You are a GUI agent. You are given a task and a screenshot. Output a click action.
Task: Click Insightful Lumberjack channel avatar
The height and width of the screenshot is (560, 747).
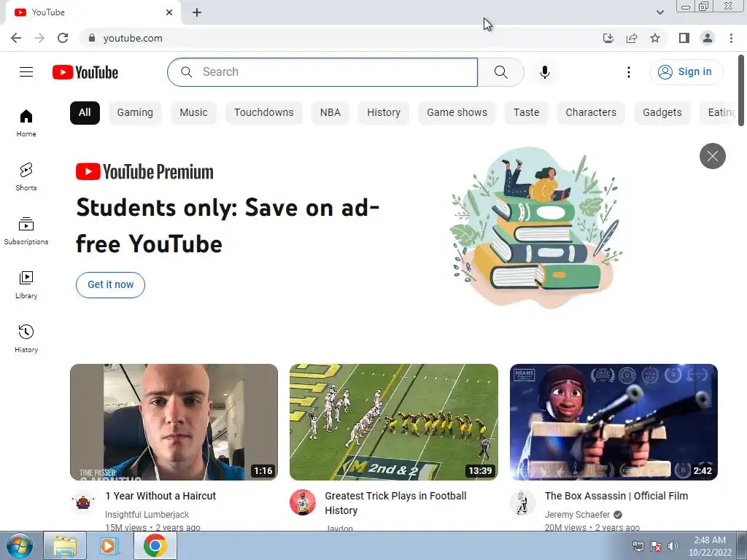(83, 502)
